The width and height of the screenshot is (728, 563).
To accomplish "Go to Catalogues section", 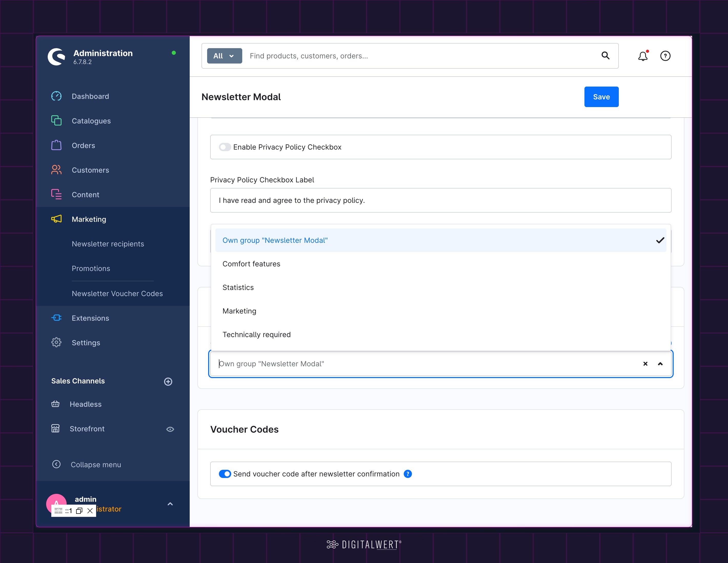I will (x=91, y=121).
